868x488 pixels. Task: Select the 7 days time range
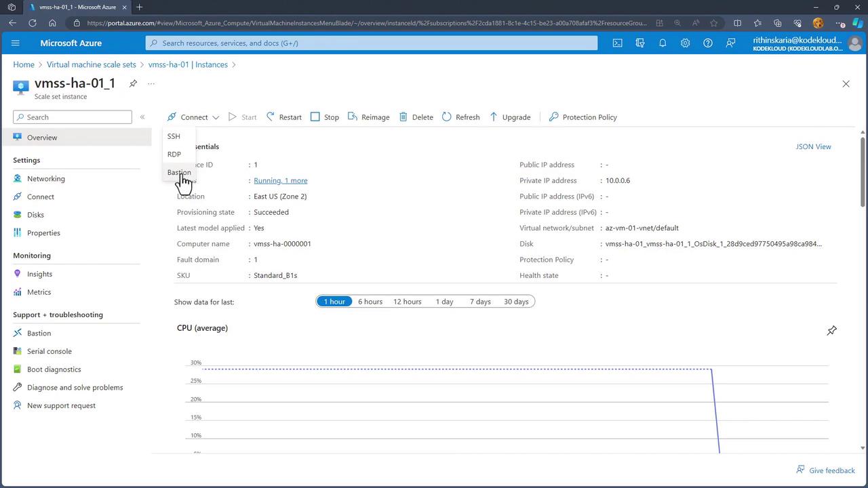480,302
